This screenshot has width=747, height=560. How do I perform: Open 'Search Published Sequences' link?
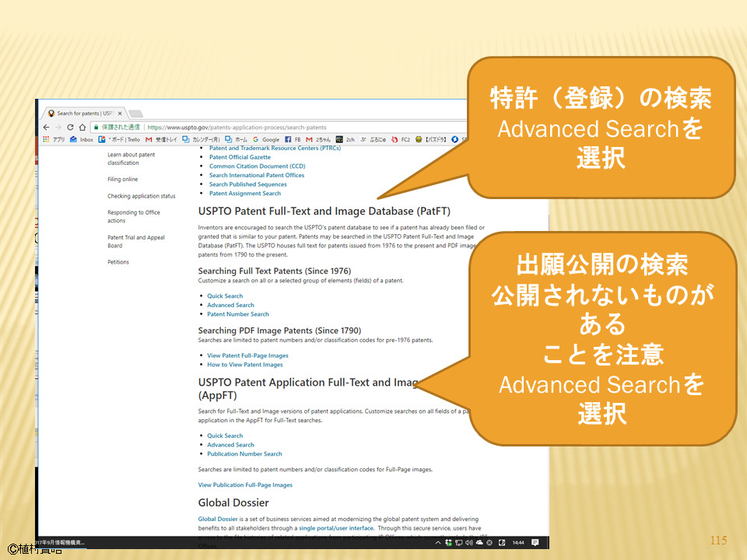pos(247,184)
